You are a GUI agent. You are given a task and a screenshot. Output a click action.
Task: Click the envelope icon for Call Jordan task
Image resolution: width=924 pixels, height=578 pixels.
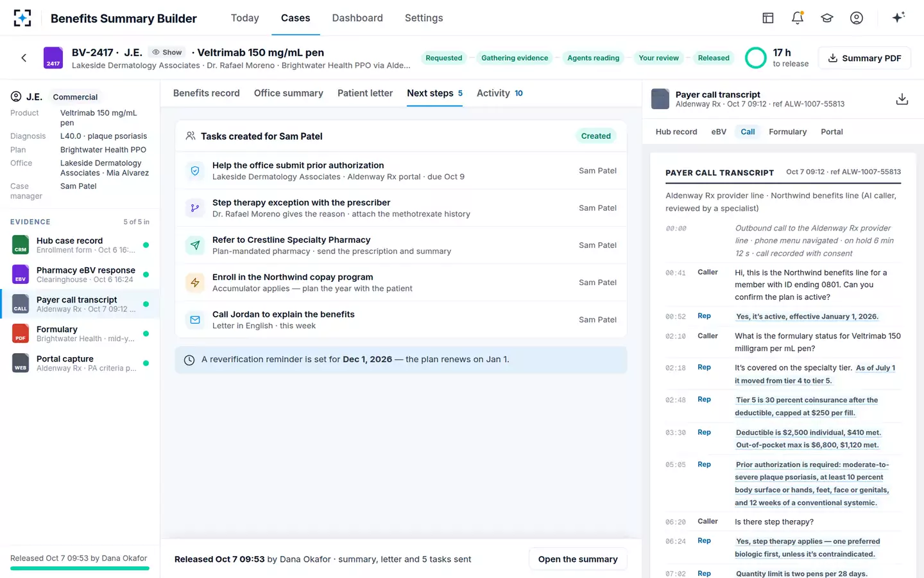click(x=195, y=320)
